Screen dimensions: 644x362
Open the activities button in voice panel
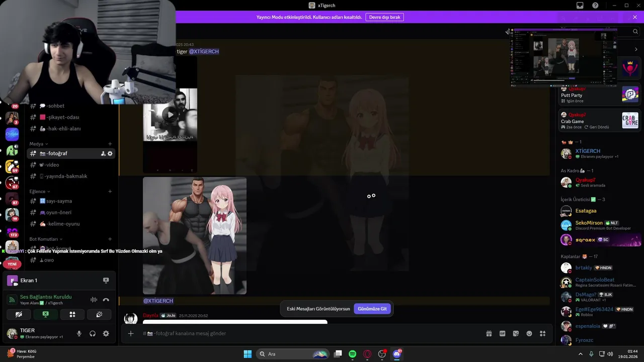click(72, 314)
